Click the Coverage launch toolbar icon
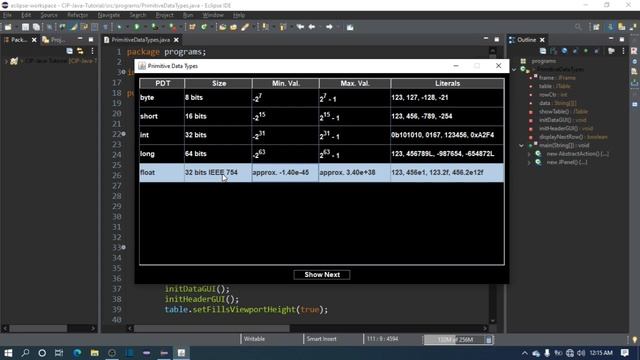This screenshot has width=640, height=360. click(155, 27)
